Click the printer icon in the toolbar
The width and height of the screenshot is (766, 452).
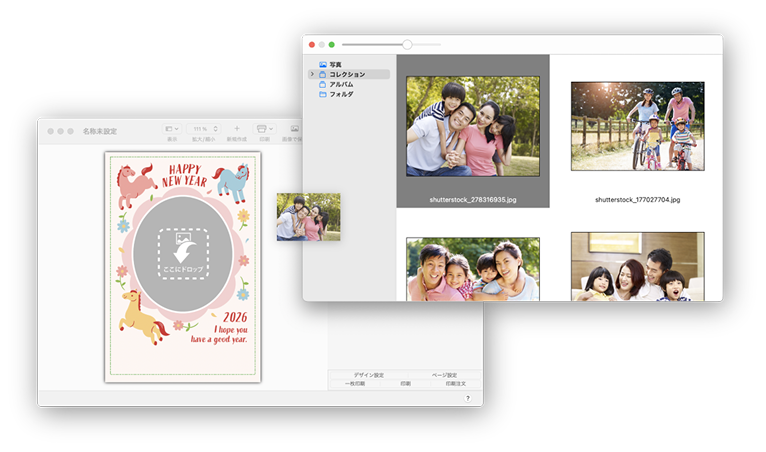[x=262, y=129]
